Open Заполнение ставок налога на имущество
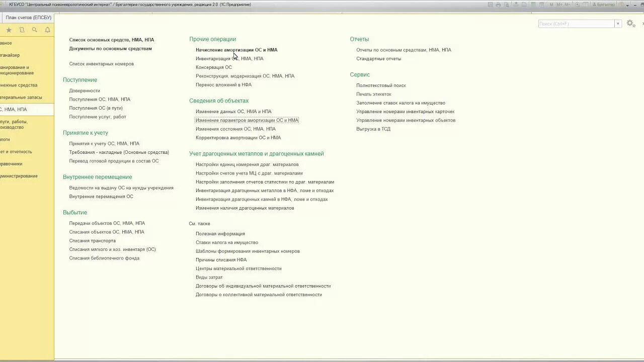The width and height of the screenshot is (644, 362). point(401,103)
